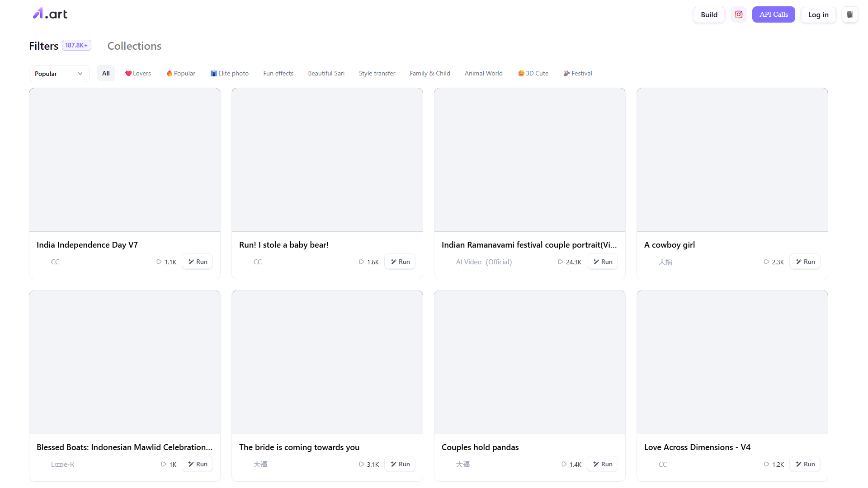Viewport: 868px width, 488px height.
Task: Open AI Video (Official) author link
Action: coord(484,262)
